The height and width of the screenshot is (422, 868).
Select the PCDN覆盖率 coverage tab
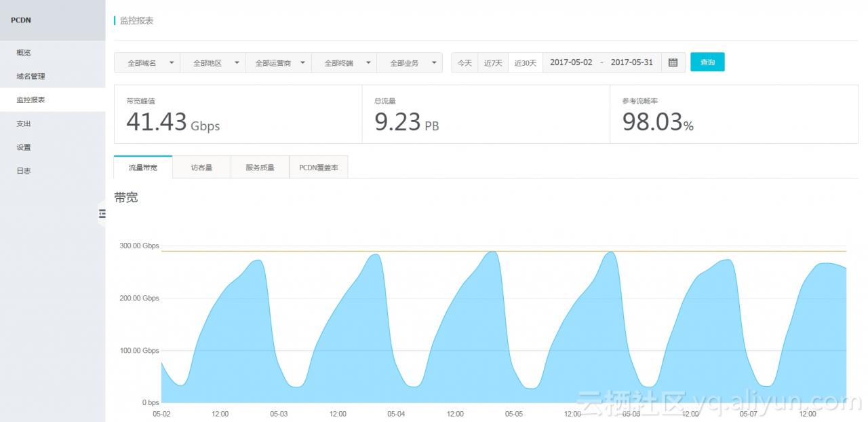pos(319,166)
